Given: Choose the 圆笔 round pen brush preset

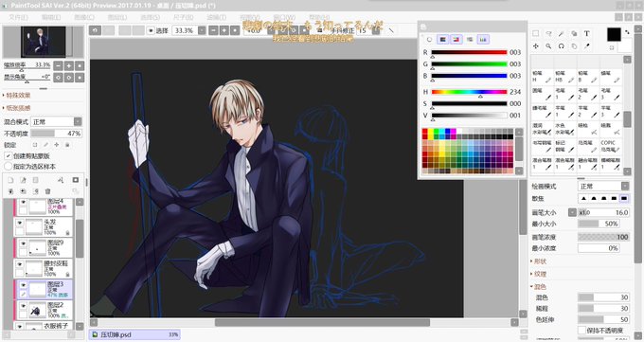Looking at the screenshot, I should click(542, 94).
